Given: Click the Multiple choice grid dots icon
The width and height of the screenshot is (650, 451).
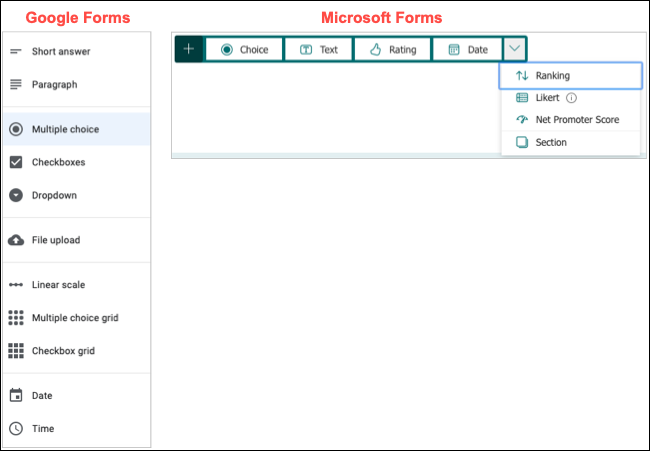Looking at the screenshot, I should pos(16,318).
